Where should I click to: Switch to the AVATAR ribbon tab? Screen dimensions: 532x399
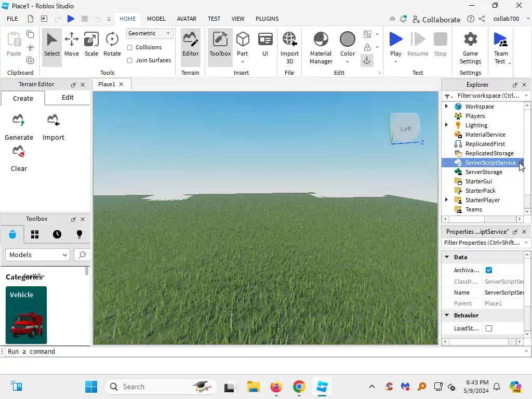(x=187, y=19)
